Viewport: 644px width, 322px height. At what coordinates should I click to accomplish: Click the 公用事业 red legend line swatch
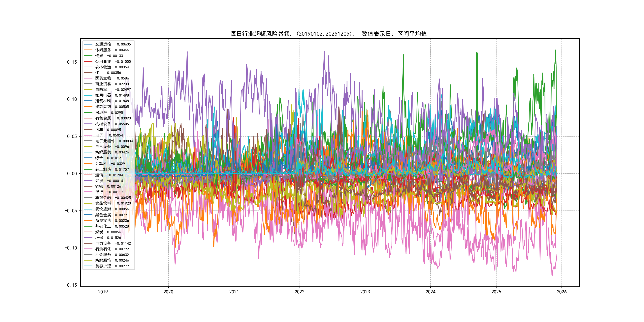[88, 61]
